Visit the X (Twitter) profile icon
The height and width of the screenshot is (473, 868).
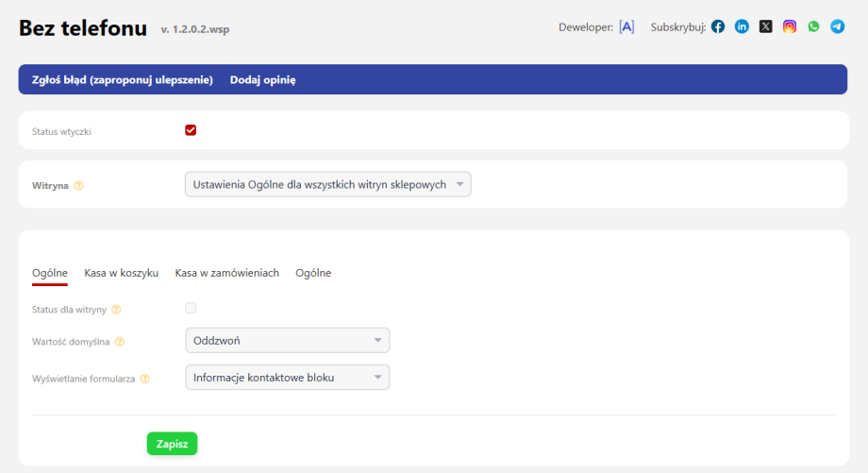[765, 26]
